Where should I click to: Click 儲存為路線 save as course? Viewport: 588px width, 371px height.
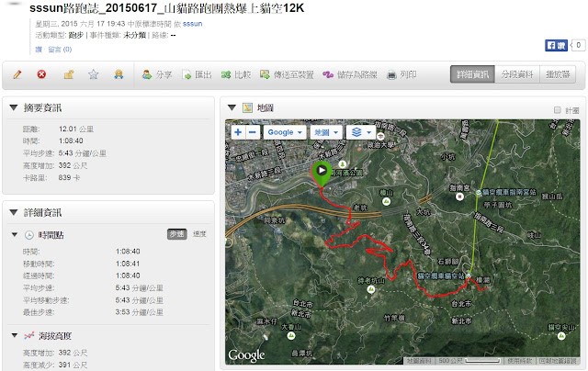coord(350,74)
